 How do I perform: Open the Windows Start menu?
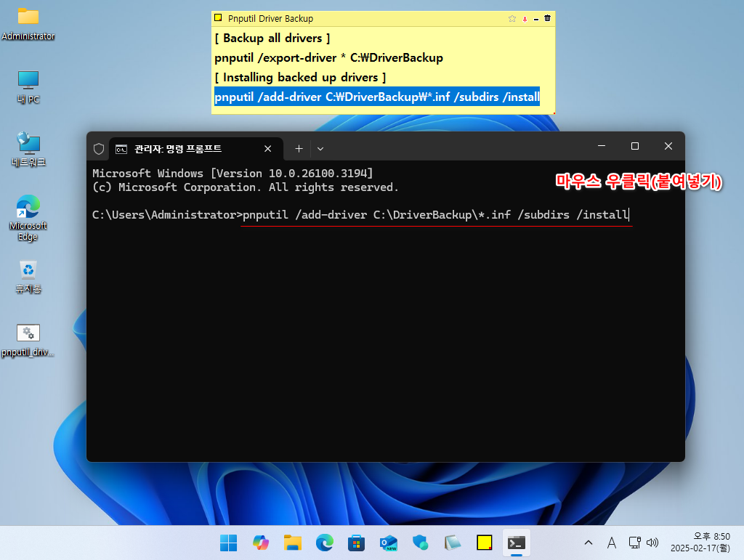228,543
